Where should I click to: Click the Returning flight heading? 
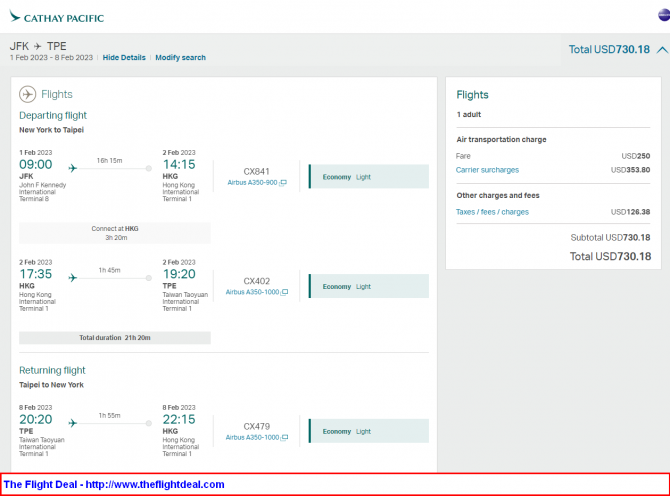tap(52, 370)
